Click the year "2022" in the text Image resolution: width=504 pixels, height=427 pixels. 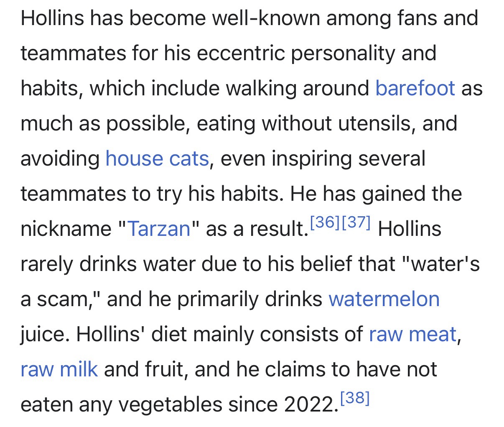pyautogui.click(x=309, y=404)
